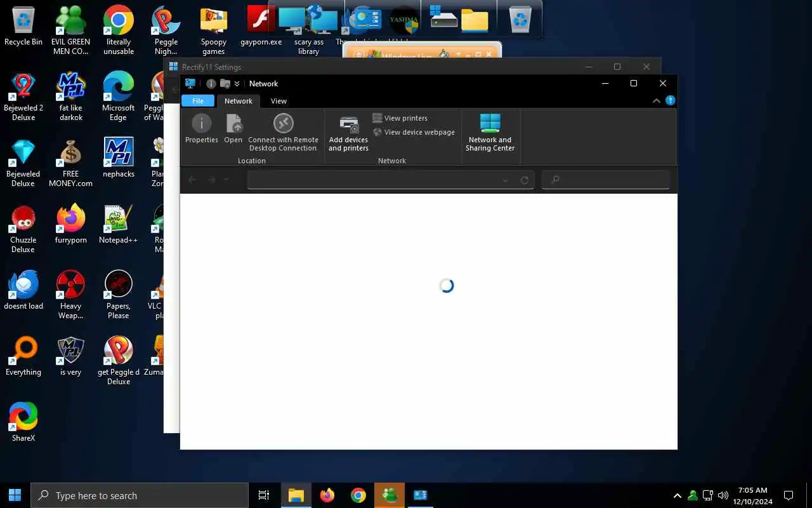Open the blue Help icon
Screen dimensions: 812x508
coord(670,101)
